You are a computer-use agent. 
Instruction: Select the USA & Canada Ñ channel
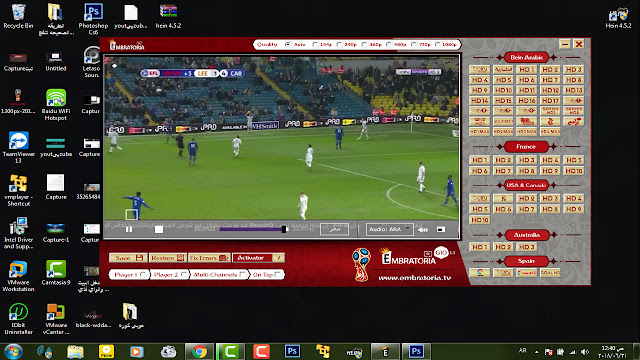[x=503, y=198]
